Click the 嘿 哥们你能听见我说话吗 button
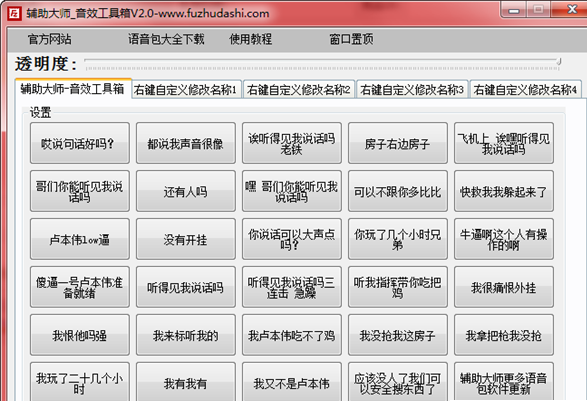The height and width of the screenshot is (401, 587). coord(292,191)
